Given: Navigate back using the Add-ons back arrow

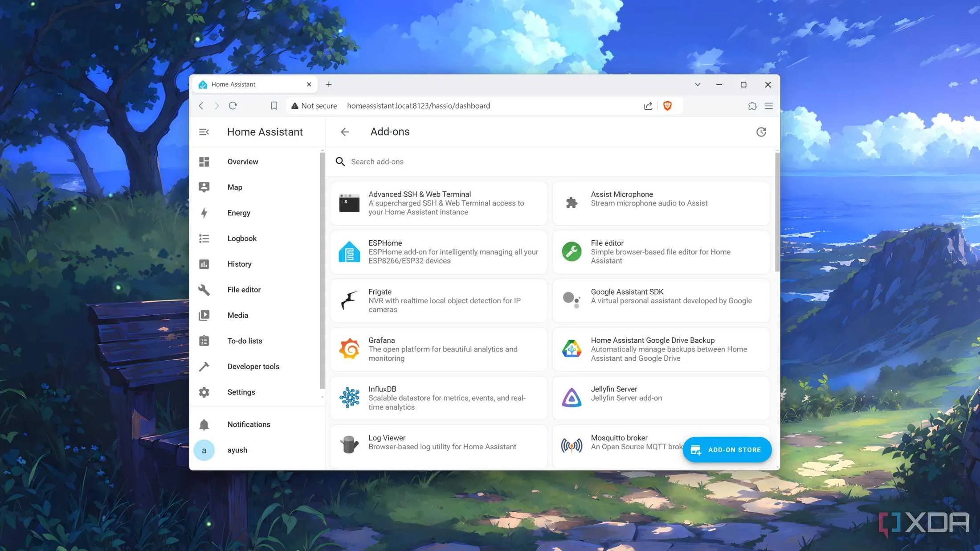Looking at the screenshot, I should click(345, 132).
